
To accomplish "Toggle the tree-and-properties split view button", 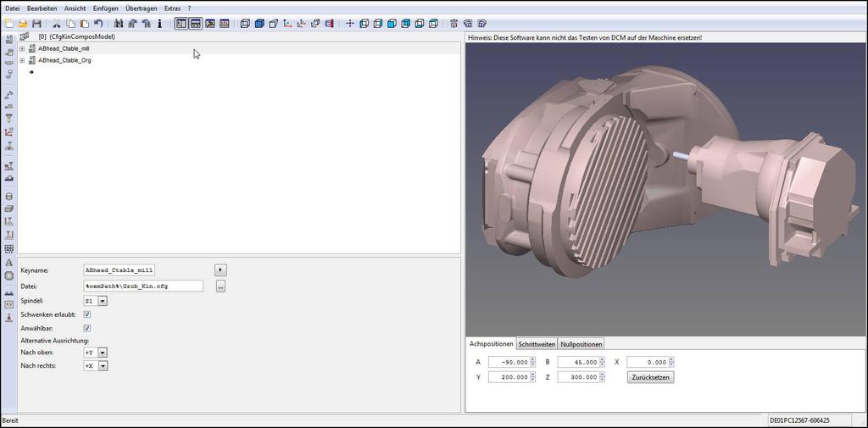I will [x=181, y=24].
